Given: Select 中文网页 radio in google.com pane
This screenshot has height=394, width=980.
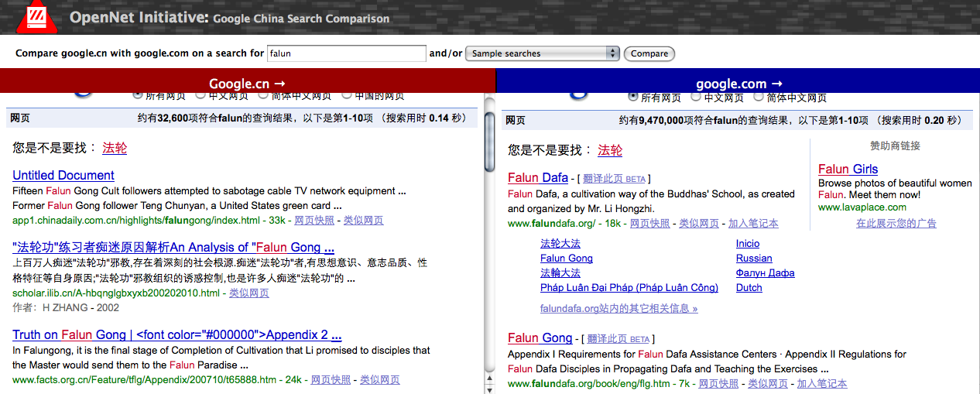Looking at the screenshot, I should tap(696, 97).
